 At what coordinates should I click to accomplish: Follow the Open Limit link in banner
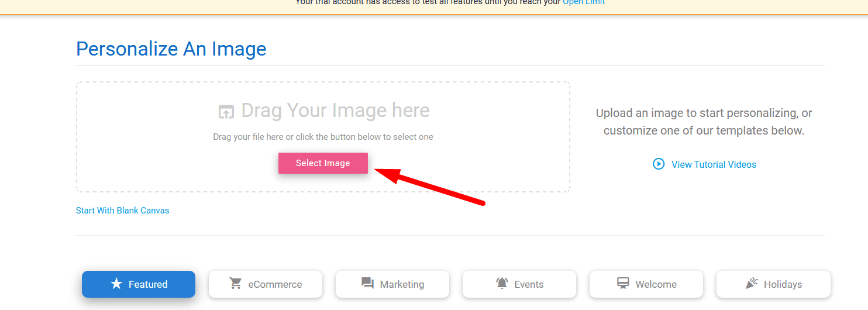583,2
